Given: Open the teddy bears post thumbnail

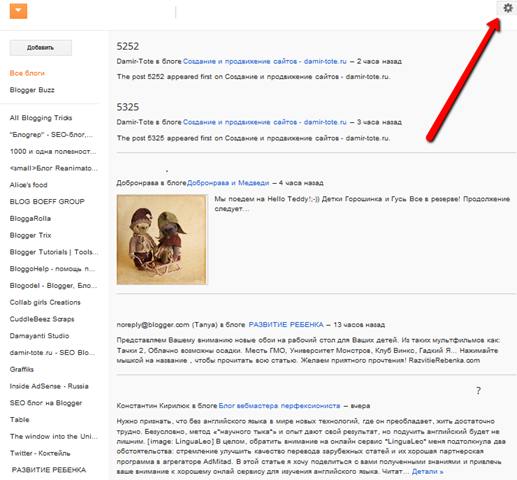Looking at the screenshot, I should (162, 240).
